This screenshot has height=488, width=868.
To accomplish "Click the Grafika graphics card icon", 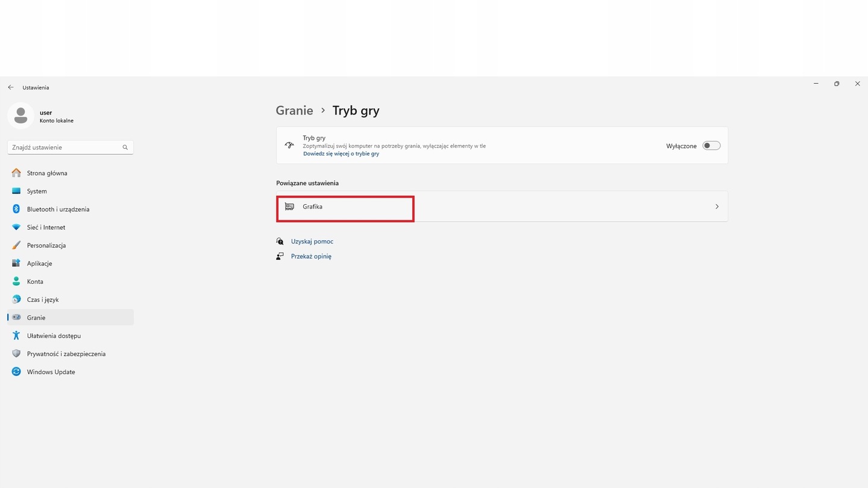I will (289, 207).
